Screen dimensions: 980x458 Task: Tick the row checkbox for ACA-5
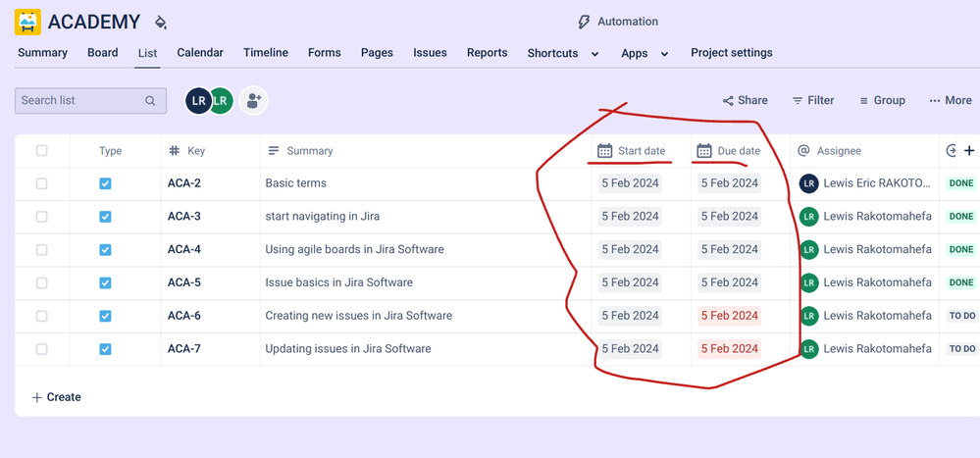pyautogui.click(x=41, y=283)
